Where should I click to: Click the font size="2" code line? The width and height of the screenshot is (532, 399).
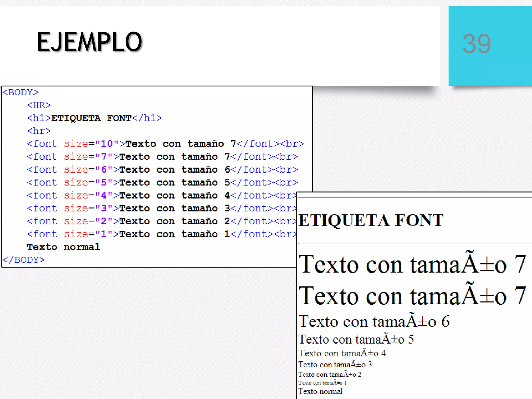[162, 221]
